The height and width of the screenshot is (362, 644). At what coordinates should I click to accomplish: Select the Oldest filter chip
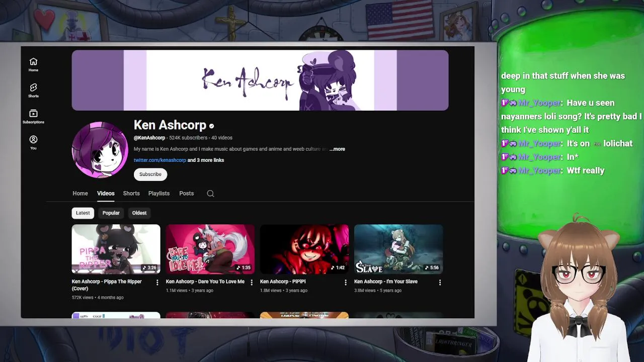coord(139,213)
